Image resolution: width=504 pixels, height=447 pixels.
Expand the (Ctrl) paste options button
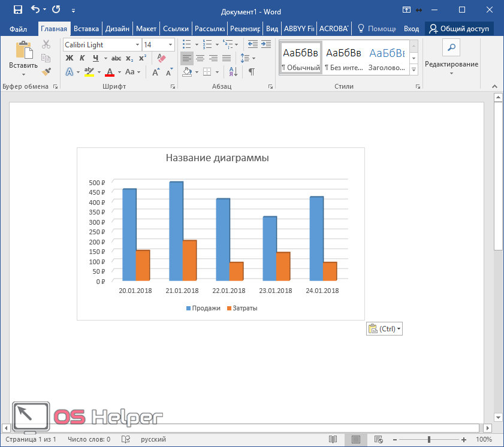click(384, 328)
